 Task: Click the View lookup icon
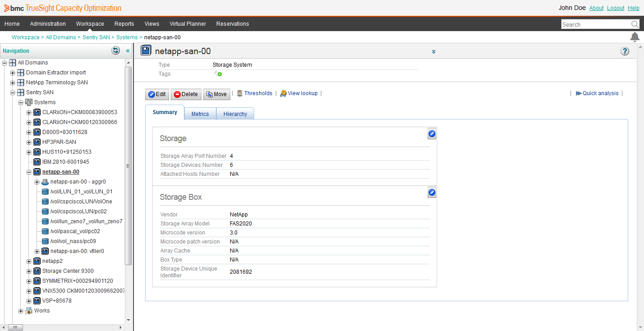[x=283, y=93]
